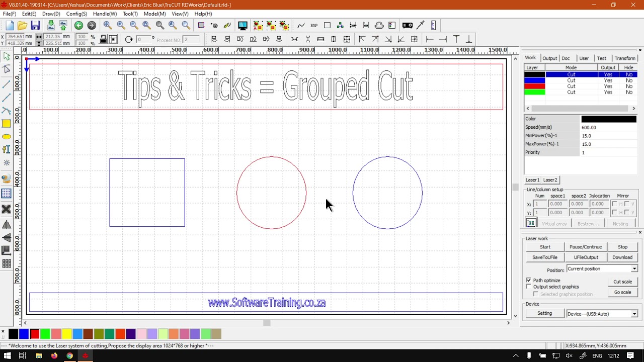Open Firefox from the taskbar
Image resolution: width=644 pixels, height=362 pixels.
pyautogui.click(x=54, y=356)
